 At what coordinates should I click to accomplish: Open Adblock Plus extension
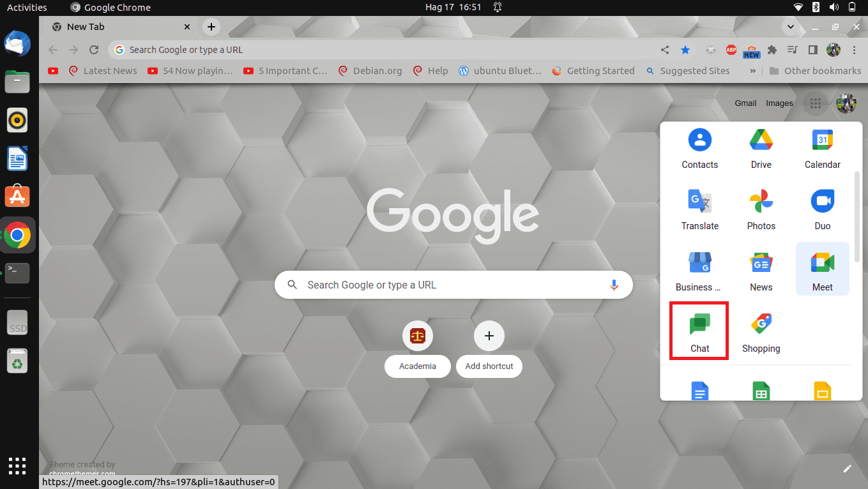pyautogui.click(x=731, y=50)
